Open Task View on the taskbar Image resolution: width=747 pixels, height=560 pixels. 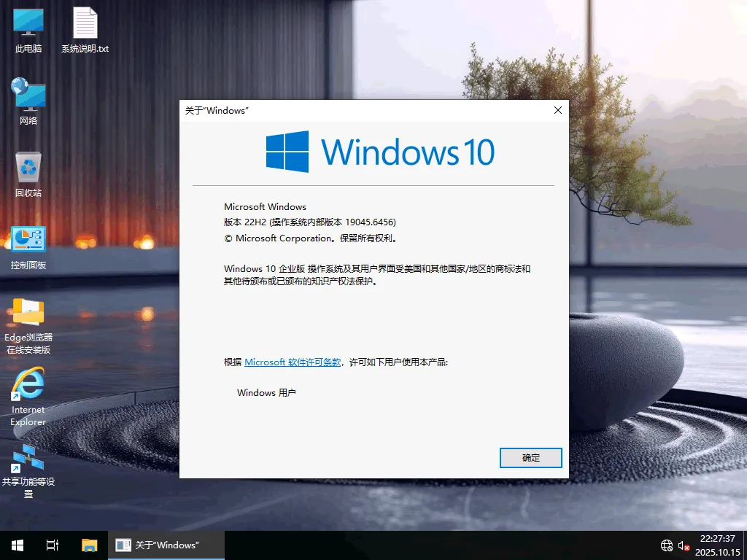(x=51, y=545)
